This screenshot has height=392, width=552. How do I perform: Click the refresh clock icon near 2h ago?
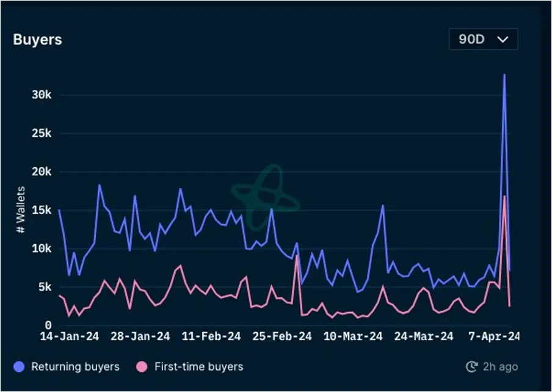point(472,367)
